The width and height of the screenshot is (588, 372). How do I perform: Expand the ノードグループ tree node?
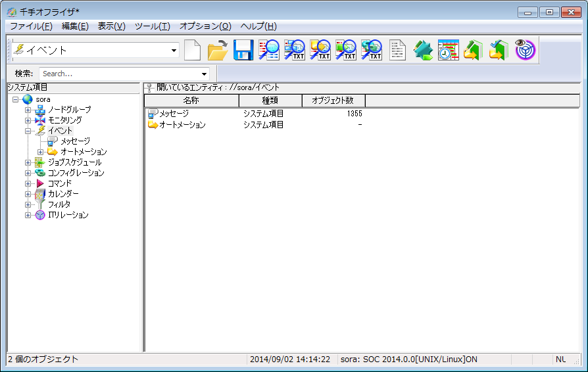click(28, 110)
